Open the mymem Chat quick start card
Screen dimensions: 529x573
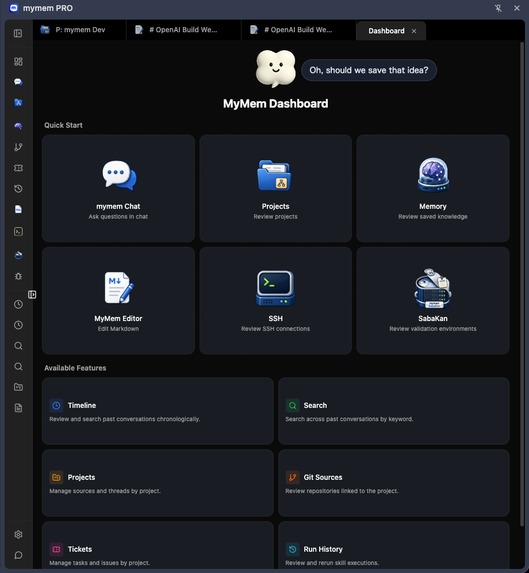click(118, 189)
